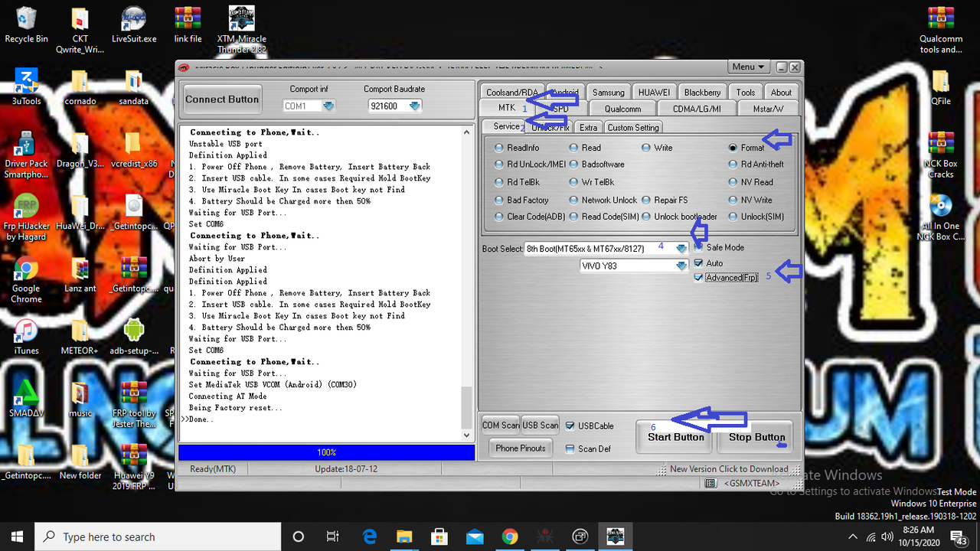Click the Phone Pinouts button

pyautogui.click(x=521, y=448)
